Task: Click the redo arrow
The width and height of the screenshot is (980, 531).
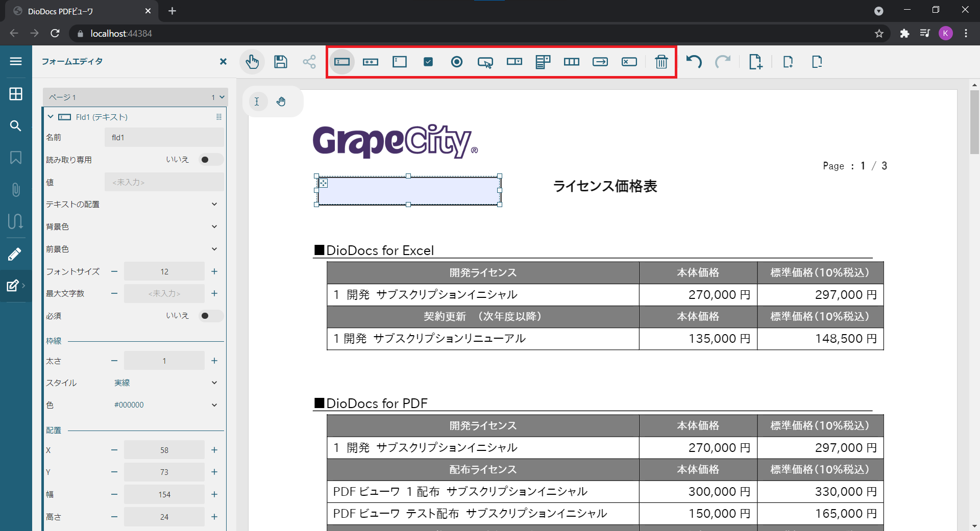Action: 723,62
